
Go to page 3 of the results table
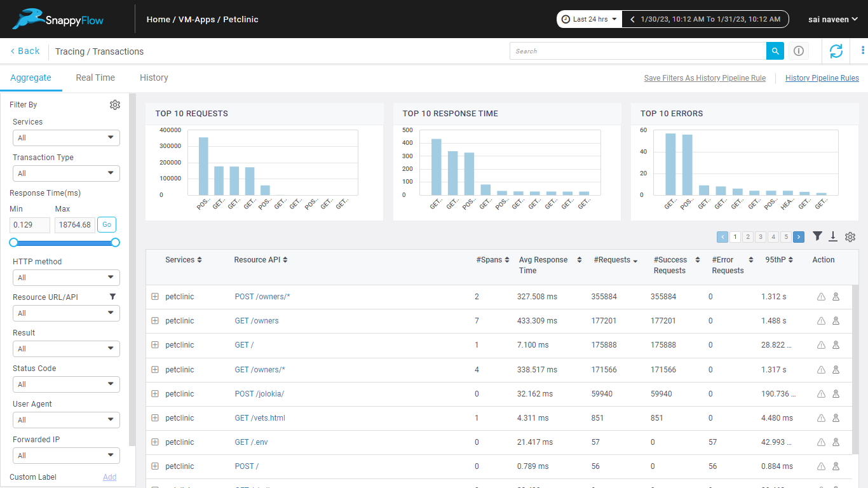[760, 236]
